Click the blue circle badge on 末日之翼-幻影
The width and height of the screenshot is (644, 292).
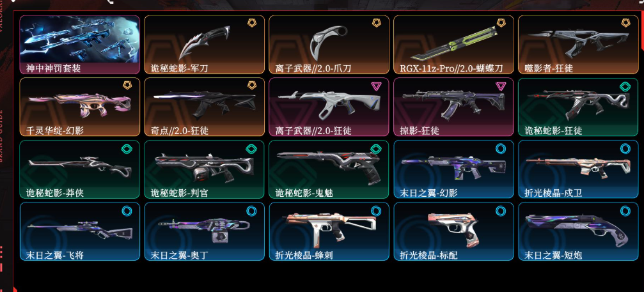click(501, 148)
